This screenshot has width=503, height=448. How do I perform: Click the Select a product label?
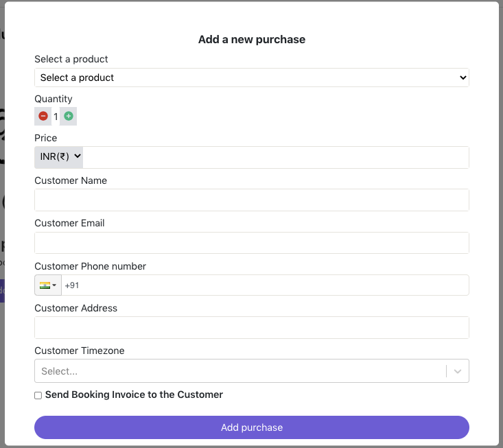click(x=71, y=59)
